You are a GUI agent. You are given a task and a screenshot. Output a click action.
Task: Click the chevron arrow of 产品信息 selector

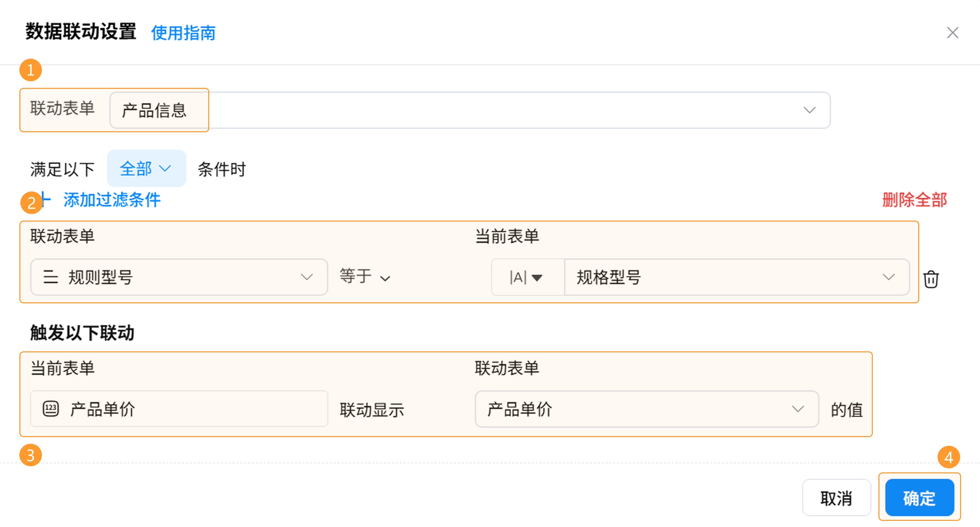click(x=809, y=110)
